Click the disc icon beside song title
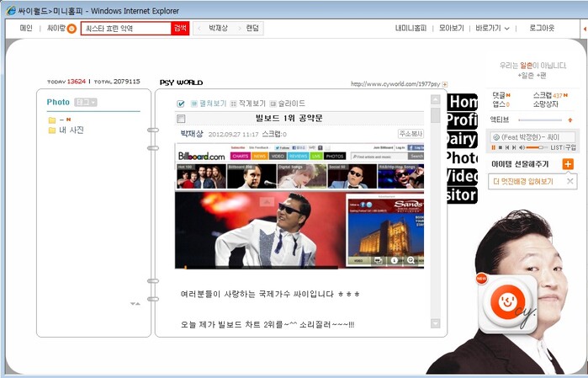 pos(495,137)
